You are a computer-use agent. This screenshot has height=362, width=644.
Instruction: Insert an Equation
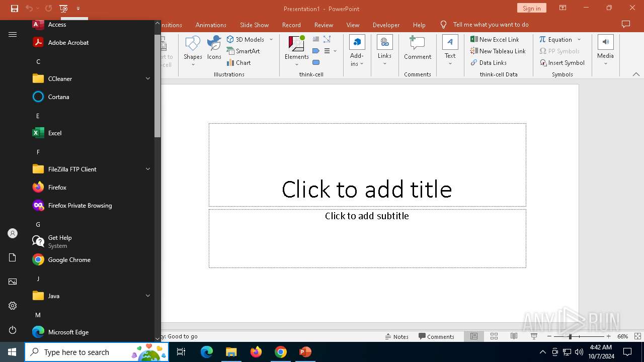pos(556,39)
